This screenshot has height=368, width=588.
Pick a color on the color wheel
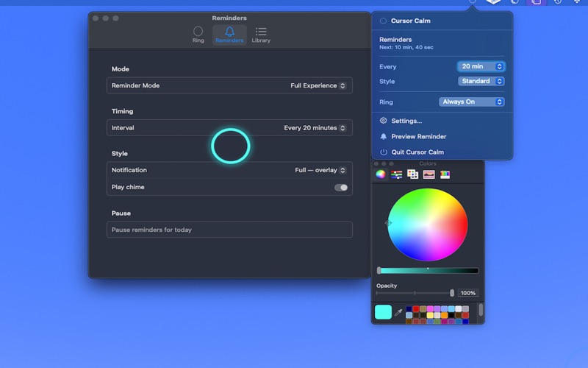pyautogui.click(x=428, y=224)
